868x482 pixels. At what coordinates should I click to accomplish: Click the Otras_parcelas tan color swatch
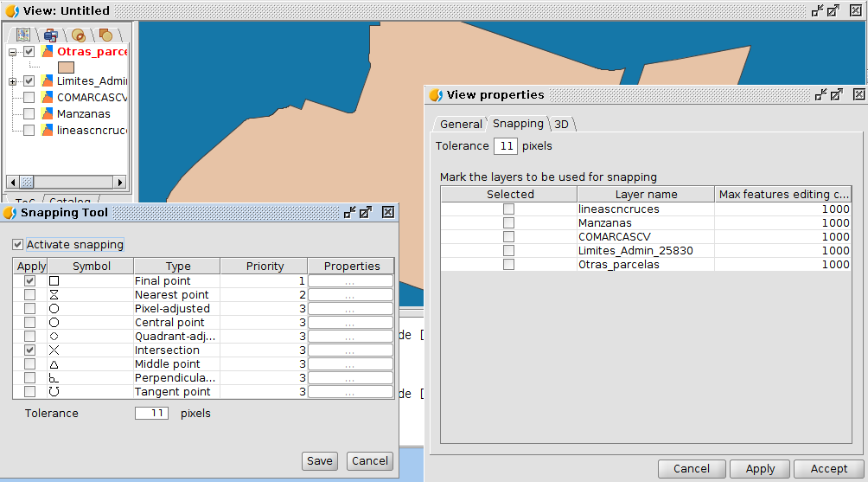click(66, 67)
